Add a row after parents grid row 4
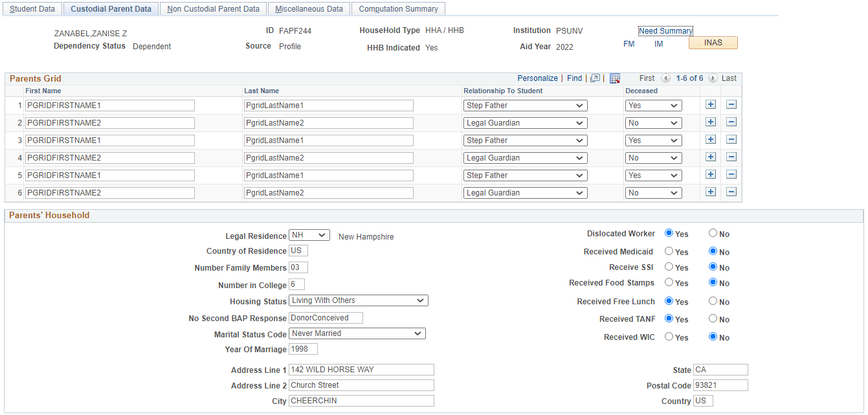 pyautogui.click(x=710, y=157)
